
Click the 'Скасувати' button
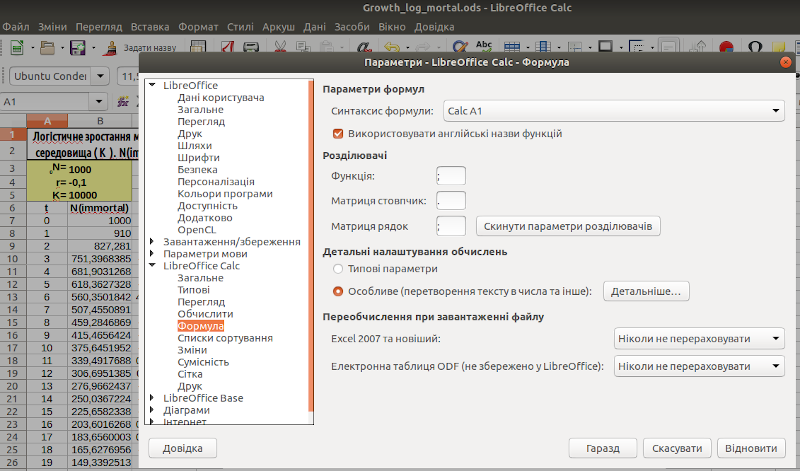coord(677,448)
